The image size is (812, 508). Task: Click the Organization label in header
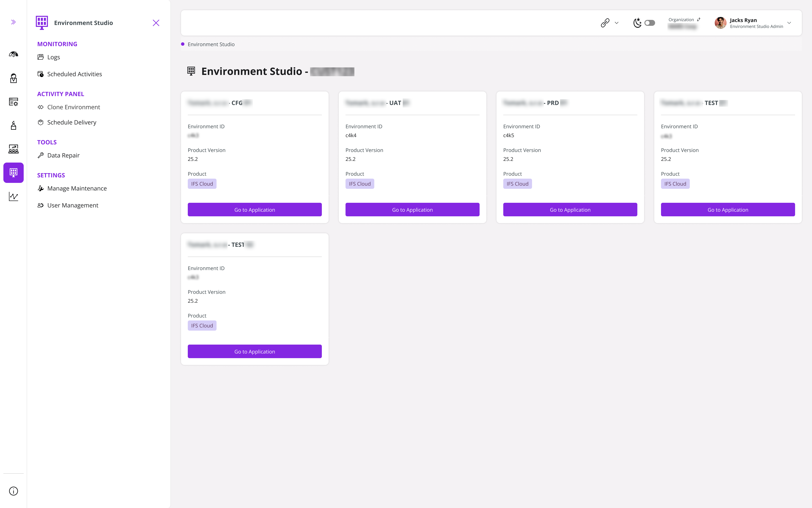point(681,19)
